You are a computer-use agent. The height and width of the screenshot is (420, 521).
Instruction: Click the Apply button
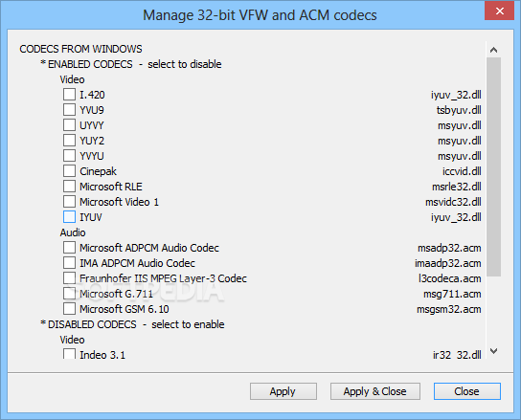pyautogui.click(x=283, y=391)
